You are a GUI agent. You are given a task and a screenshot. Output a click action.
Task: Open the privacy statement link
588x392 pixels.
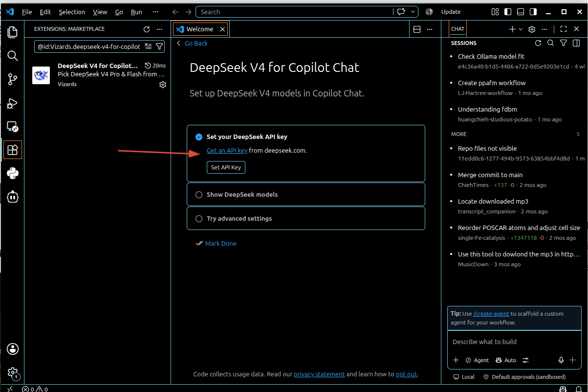[319, 374]
